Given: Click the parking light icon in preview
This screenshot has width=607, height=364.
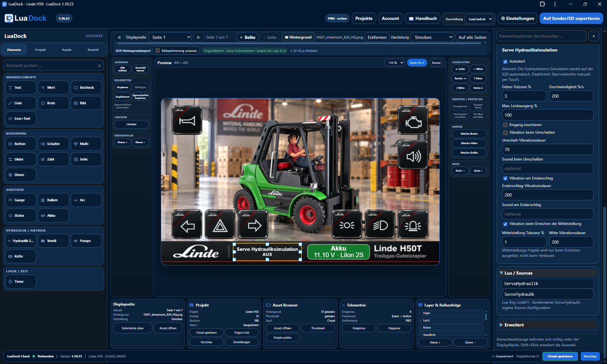Looking at the screenshot, I should click(x=347, y=224).
